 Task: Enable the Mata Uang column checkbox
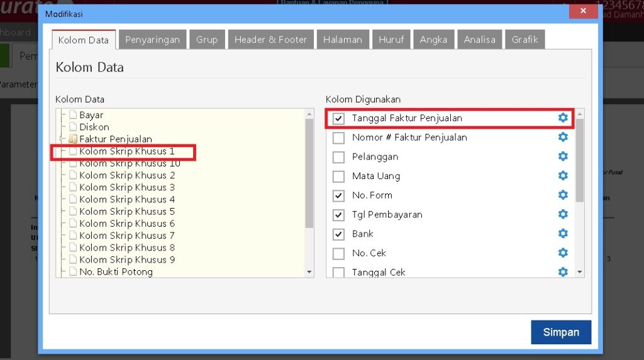338,177
